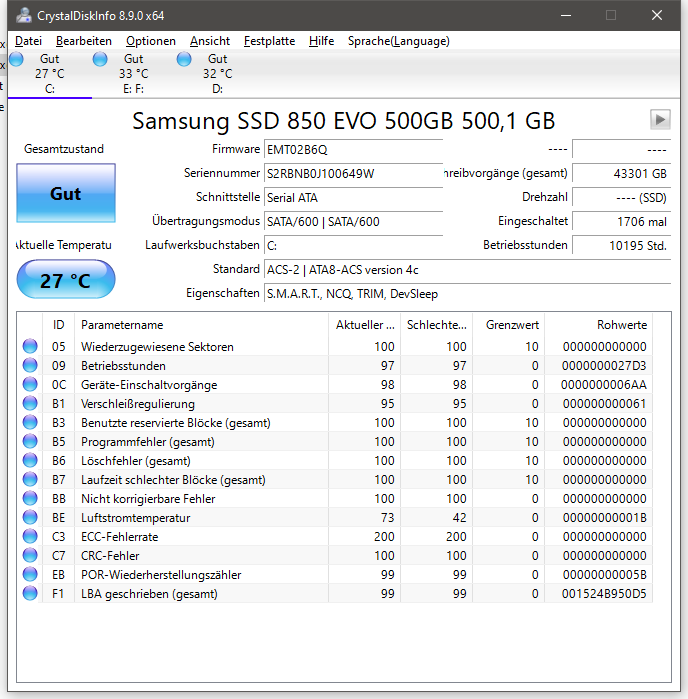Screen dimensions: 688x699
Task: Click status orb of CRC-Fehler row
Action: pyautogui.click(x=30, y=555)
